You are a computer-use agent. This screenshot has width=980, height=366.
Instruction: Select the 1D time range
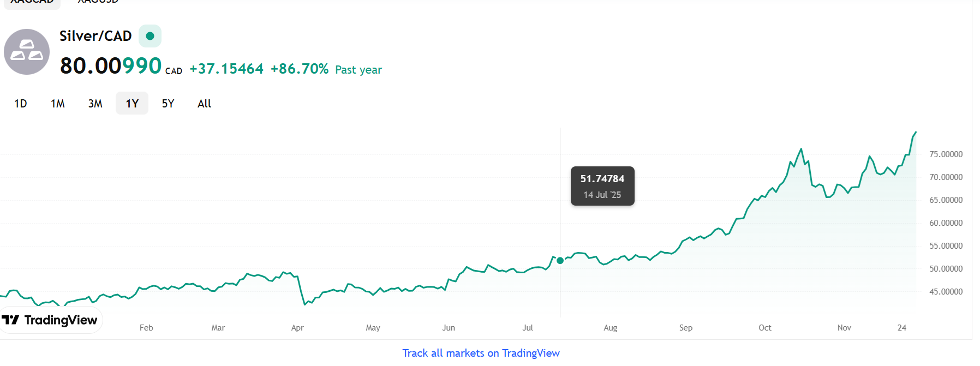21,104
